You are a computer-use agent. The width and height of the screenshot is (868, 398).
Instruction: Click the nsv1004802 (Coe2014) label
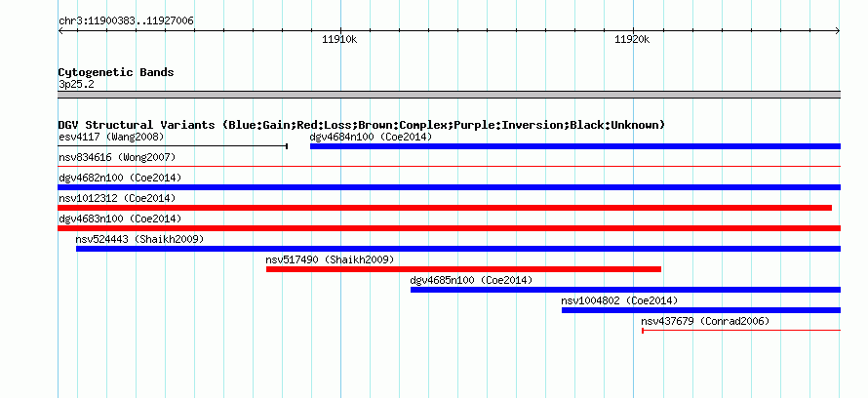619,300
